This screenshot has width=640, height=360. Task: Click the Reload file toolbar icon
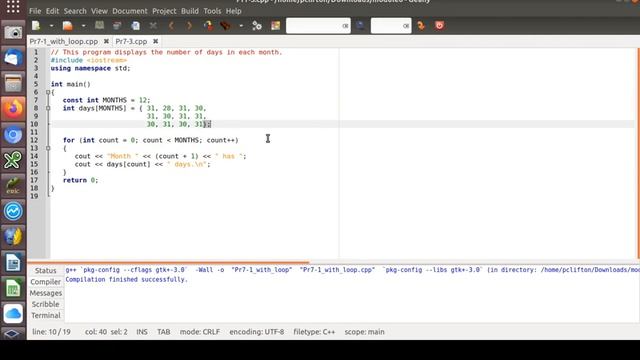point(136,26)
